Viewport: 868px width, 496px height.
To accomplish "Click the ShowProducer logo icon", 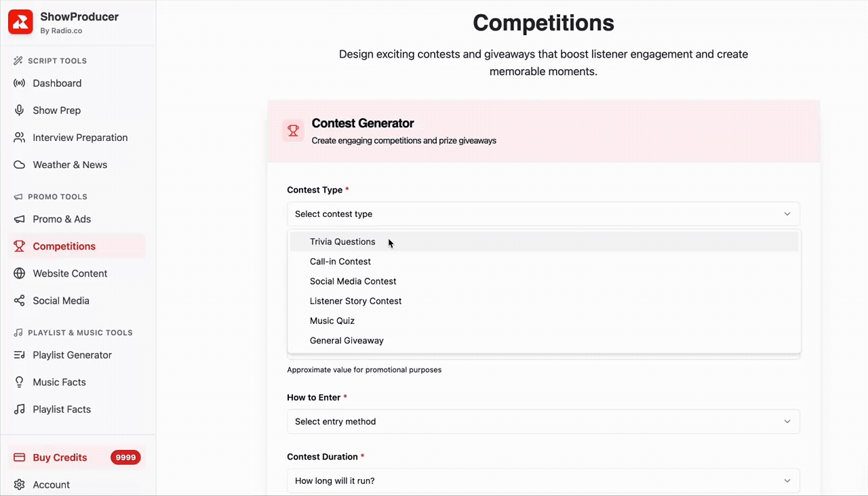I will [x=20, y=22].
